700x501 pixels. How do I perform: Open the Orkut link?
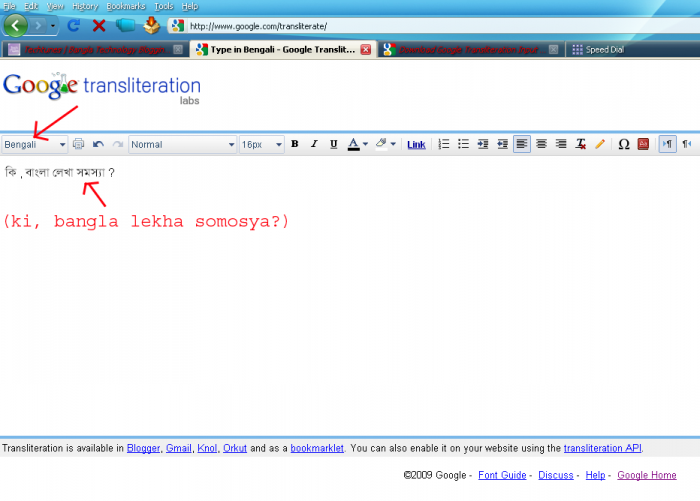[x=235, y=448]
